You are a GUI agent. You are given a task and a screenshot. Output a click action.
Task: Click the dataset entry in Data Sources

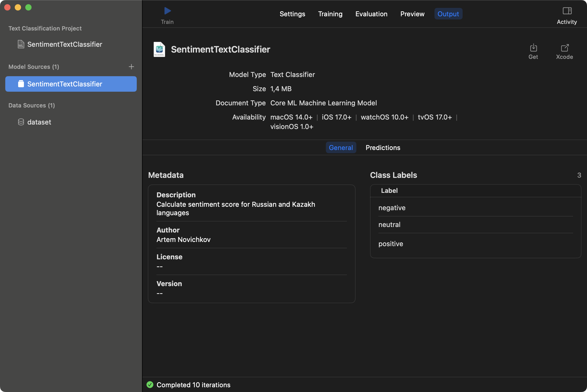coord(39,122)
